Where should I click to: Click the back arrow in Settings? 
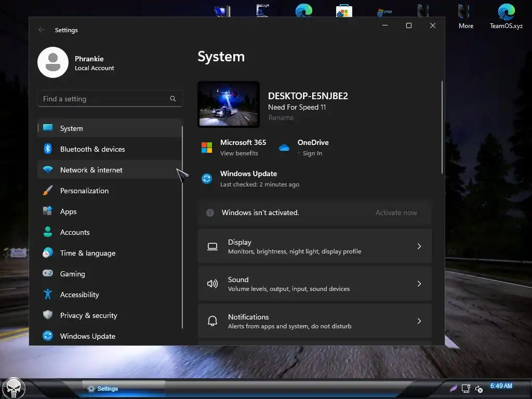point(42,30)
